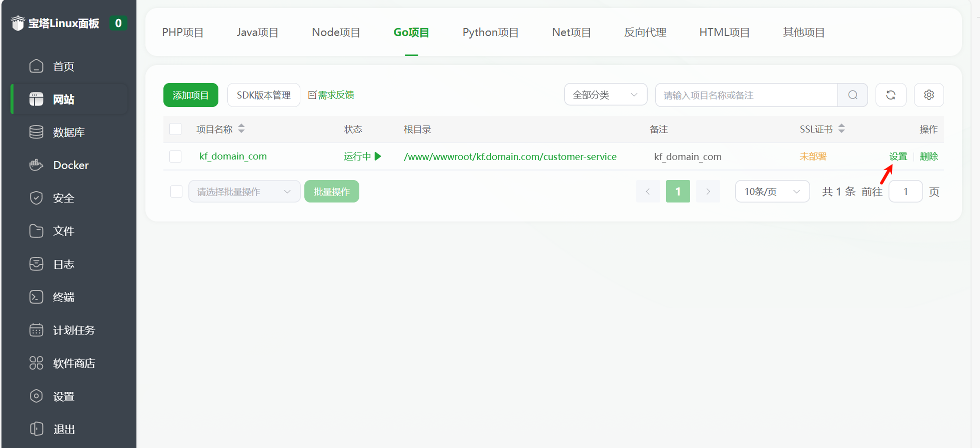Tick the bottom batch selection checkbox
This screenshot has height=448, width=980.
(x=176, y=191)
